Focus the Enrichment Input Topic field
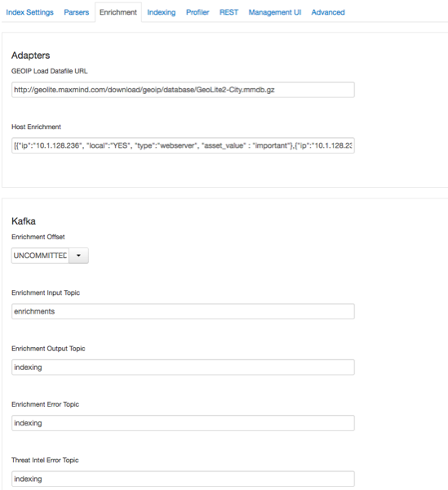 coord(183,311)
